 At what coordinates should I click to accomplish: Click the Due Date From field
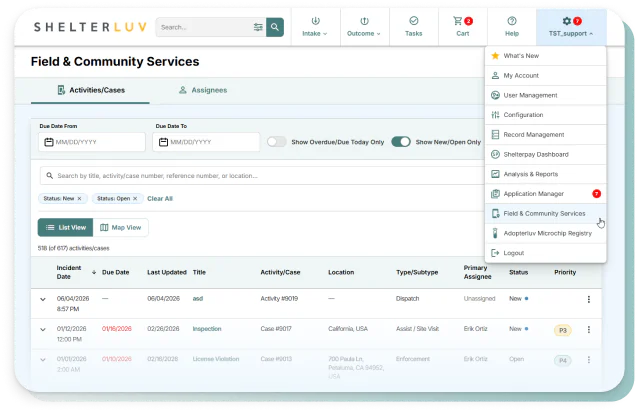(x=92, y=142)
